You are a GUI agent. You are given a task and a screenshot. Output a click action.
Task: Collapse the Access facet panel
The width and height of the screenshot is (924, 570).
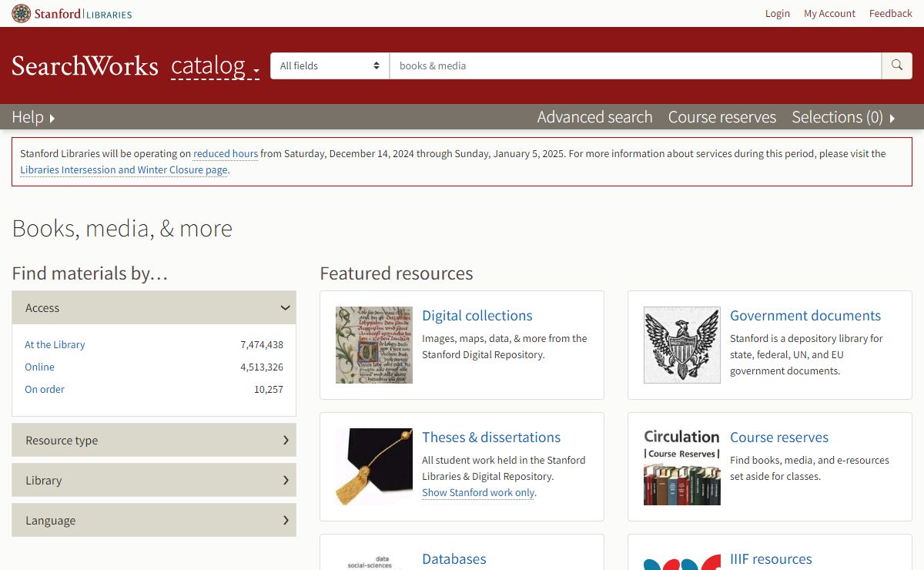coord(154,307)
